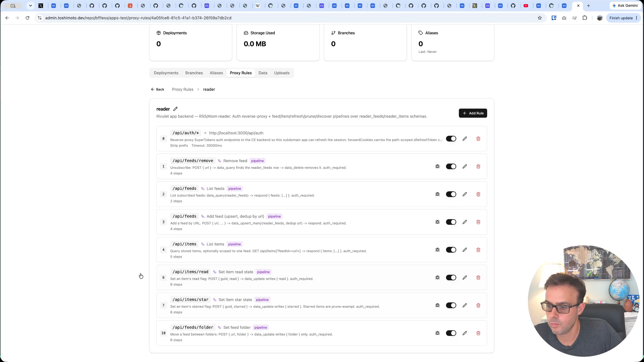Screen dimensions: 644x362
Task: Toggle off the List feeds rule
Action: (x=451, y=194)
